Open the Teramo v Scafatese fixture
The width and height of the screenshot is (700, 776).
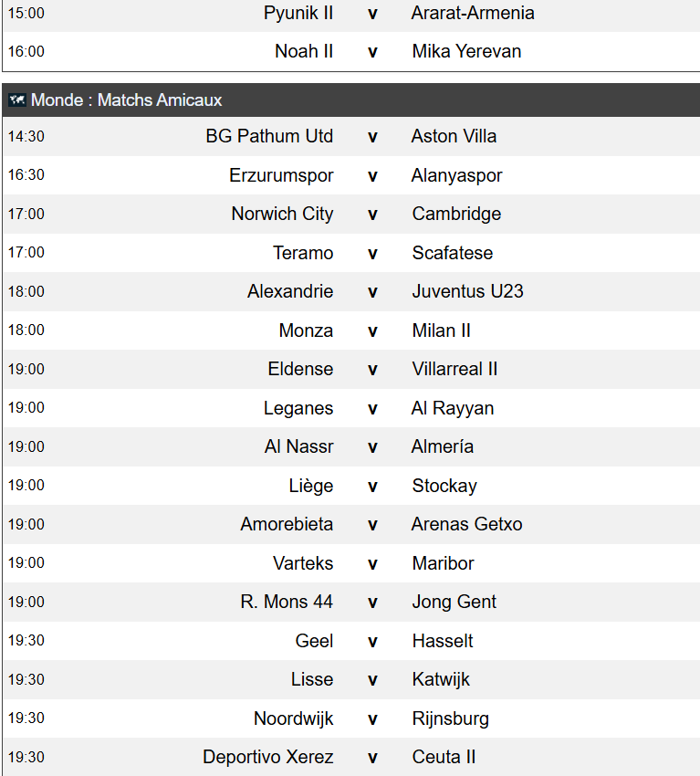coord(351,253)
